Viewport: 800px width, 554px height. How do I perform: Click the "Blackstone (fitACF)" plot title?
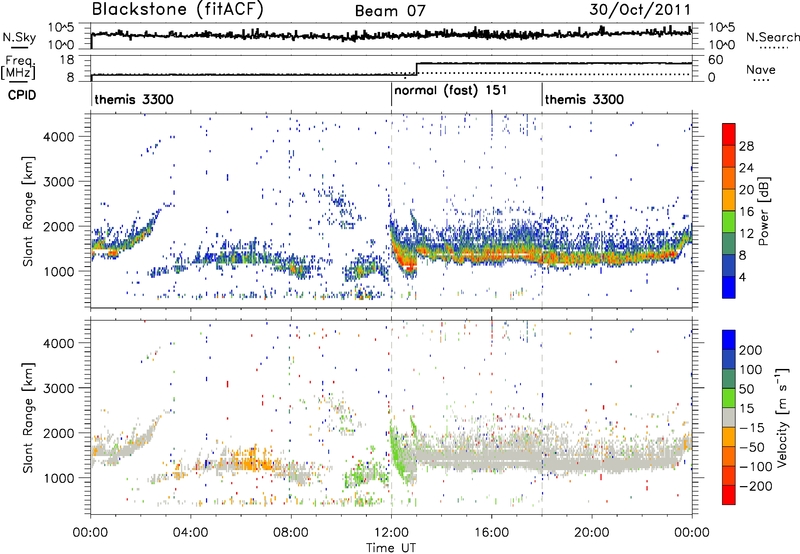[x=177, y=9]
